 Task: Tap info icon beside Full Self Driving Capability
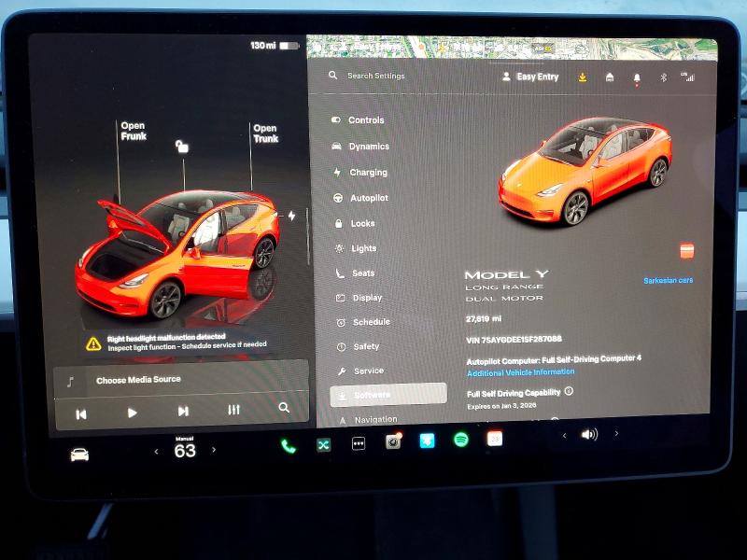(x=569, y=391)
